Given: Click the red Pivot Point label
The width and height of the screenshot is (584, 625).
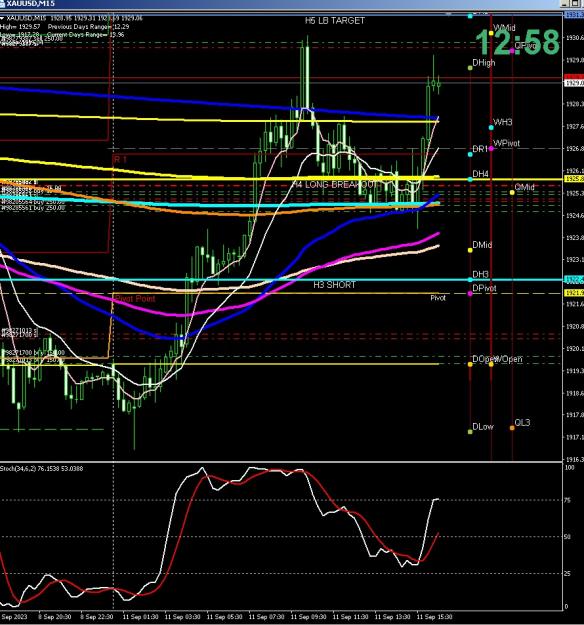Looking at the screenshot, I should pyautogui.click(x=135, y=299).
